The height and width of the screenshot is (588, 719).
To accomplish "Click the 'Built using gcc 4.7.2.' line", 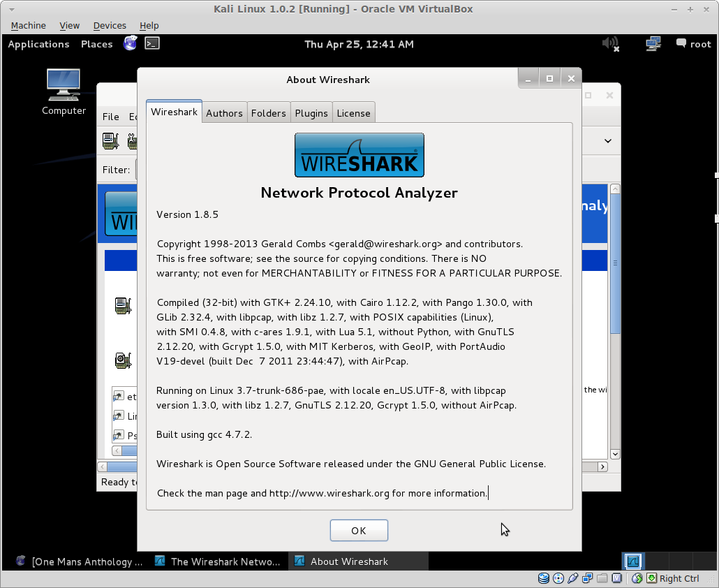I will click(204, 434).
